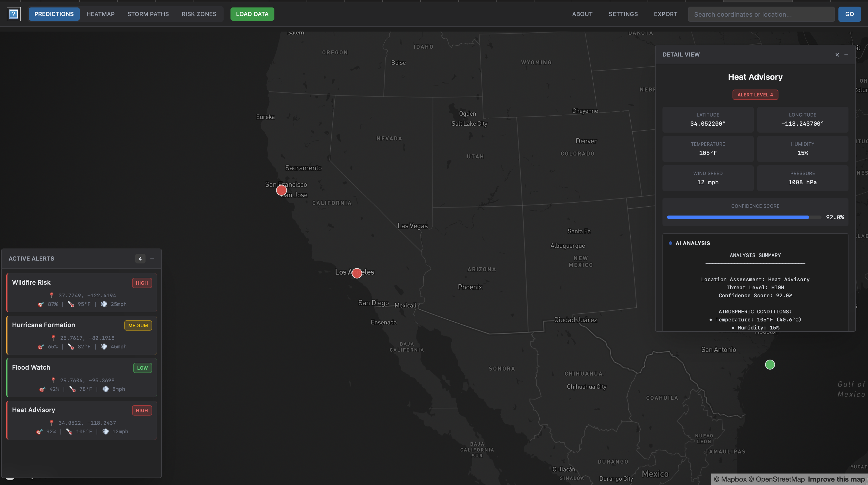Click the Heat Advisory confidence target icon
868x485 pixels.
pos(39,431)
